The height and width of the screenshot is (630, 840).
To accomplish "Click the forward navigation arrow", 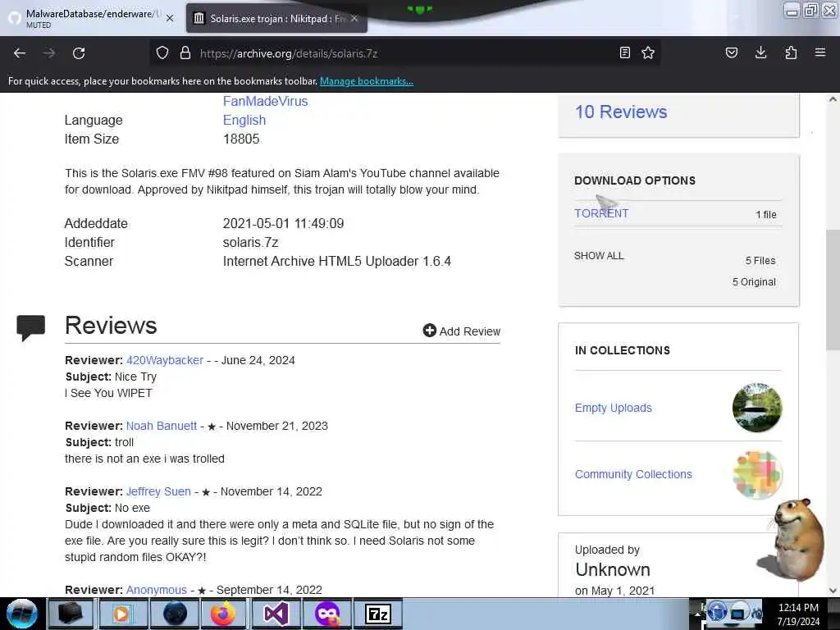I will [48, 53].
